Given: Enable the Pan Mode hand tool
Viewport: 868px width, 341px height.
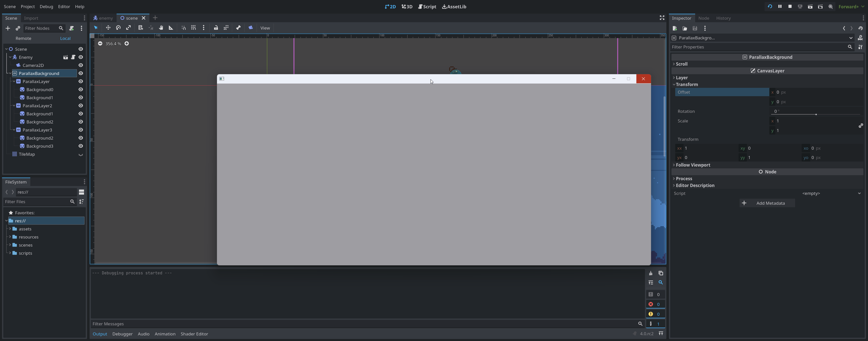Looking at the screenshot, I should pyautogui.click(x=161, y=28).
